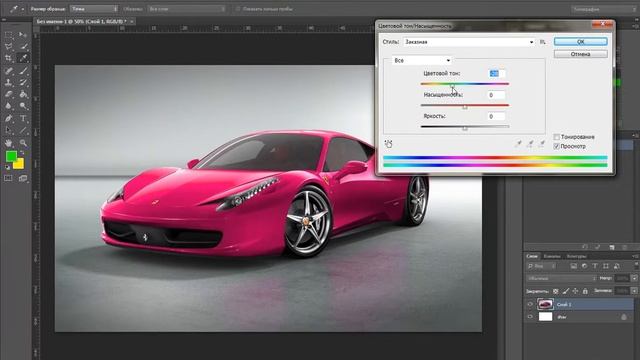Select the Zoom tool
640x360 pixels.
[x=23, y=143]
